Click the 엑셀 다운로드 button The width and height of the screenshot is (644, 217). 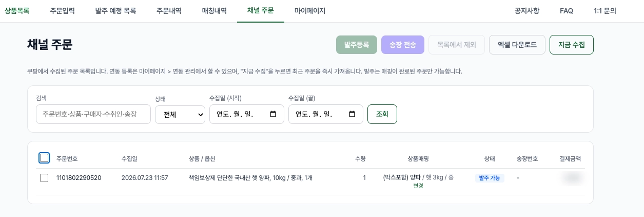517,45
